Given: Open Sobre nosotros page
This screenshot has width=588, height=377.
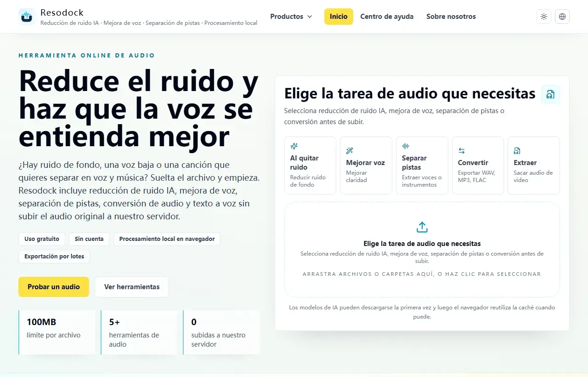Looking at the screenshot, I should click(x=451, y=17).
